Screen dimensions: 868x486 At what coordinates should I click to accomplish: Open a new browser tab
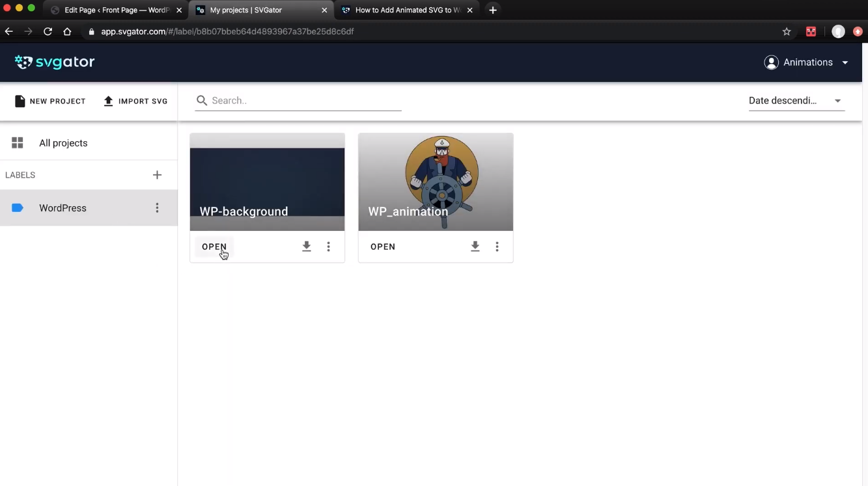tap(493, 10)
